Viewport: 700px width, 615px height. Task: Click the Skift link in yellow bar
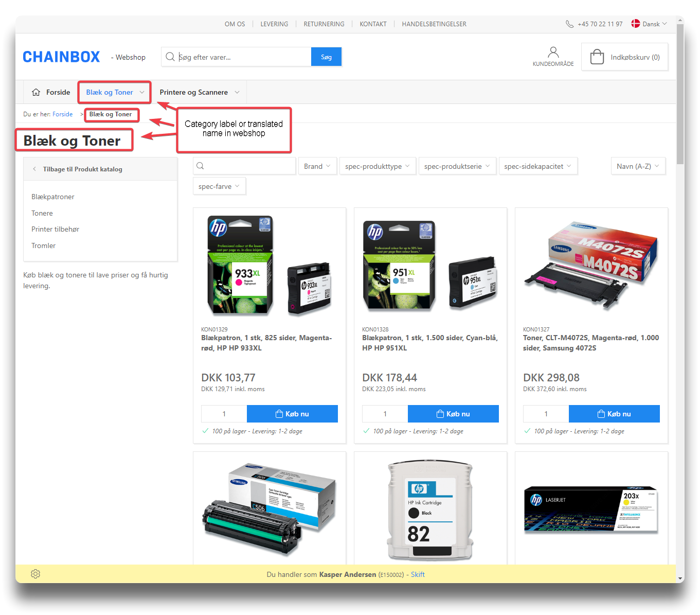tap(418, 574)
